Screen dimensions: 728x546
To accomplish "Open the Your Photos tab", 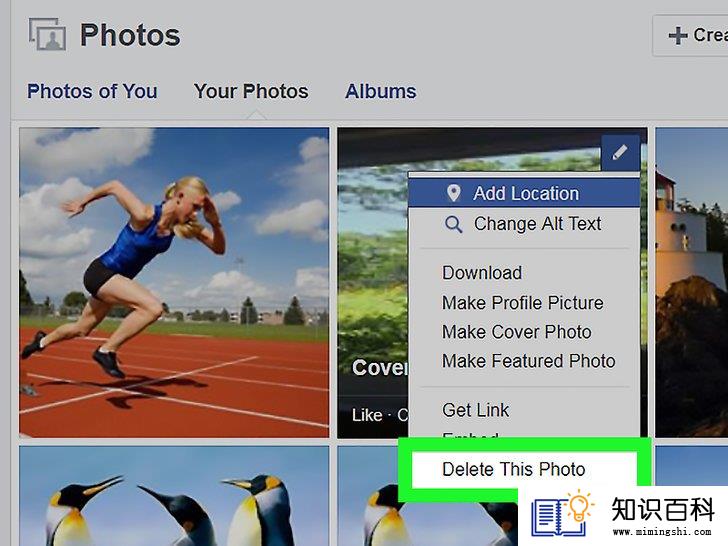I will coord(251,91).
